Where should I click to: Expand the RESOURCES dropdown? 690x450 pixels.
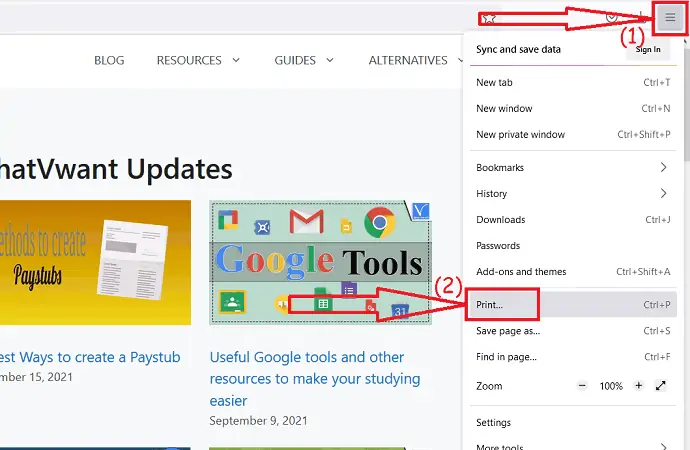tap(198, 60)
